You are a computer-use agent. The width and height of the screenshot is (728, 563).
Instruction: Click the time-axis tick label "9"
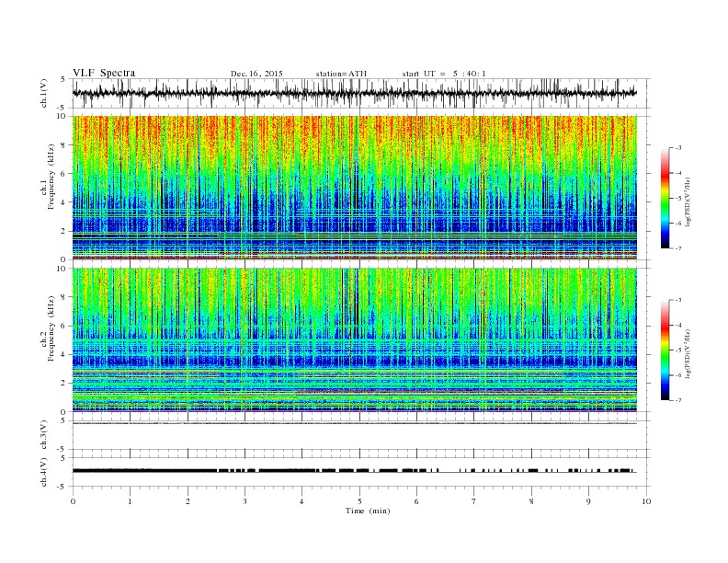[588, 501]
